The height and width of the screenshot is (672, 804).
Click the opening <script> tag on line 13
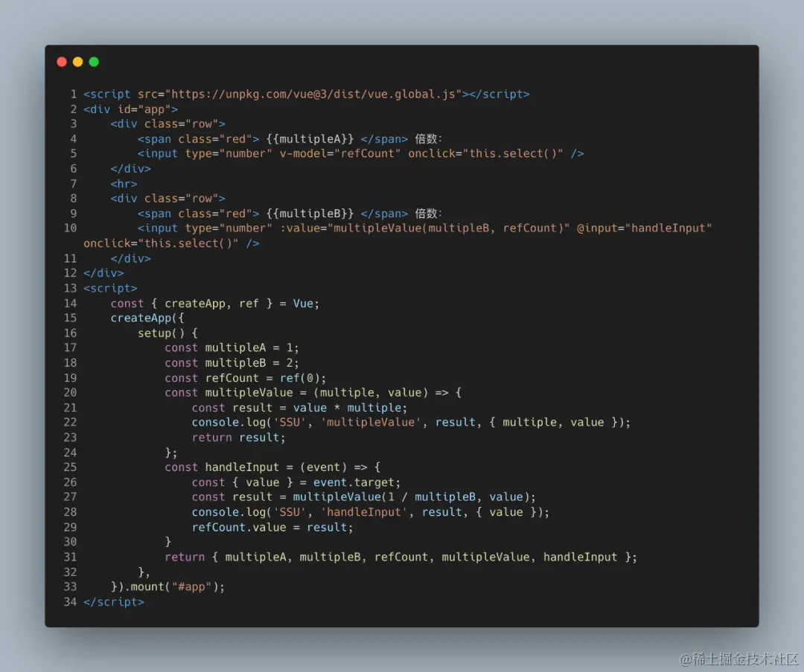(110, 288)
